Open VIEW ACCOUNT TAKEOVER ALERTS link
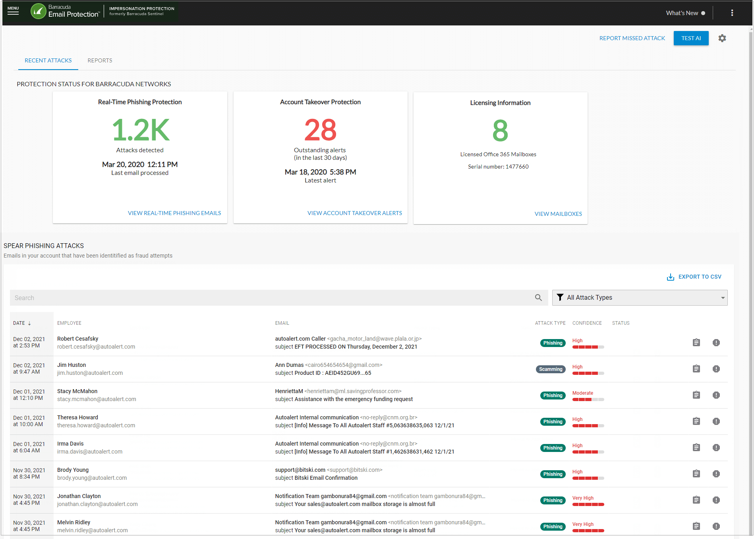The width and height of the screenshot is (756, 539). coord(354,213)
